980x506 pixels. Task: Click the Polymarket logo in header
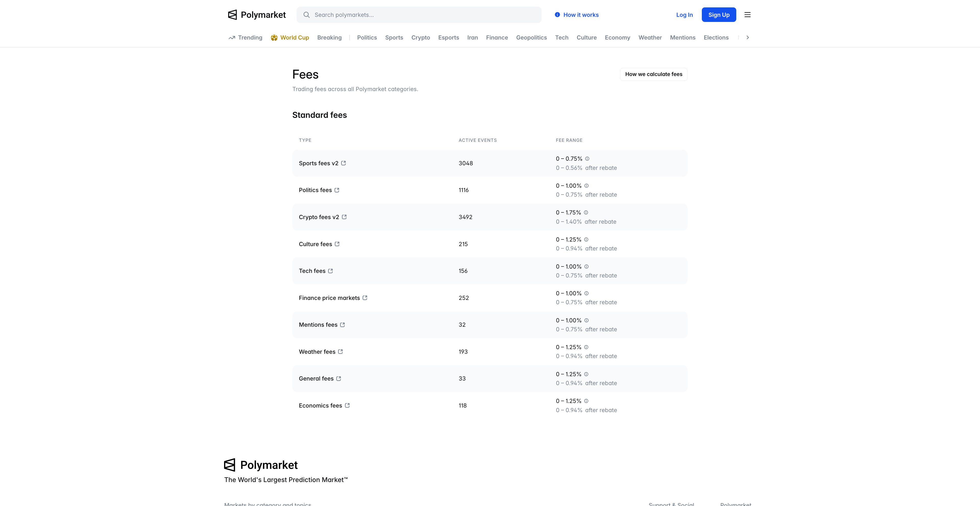point(257,15)
